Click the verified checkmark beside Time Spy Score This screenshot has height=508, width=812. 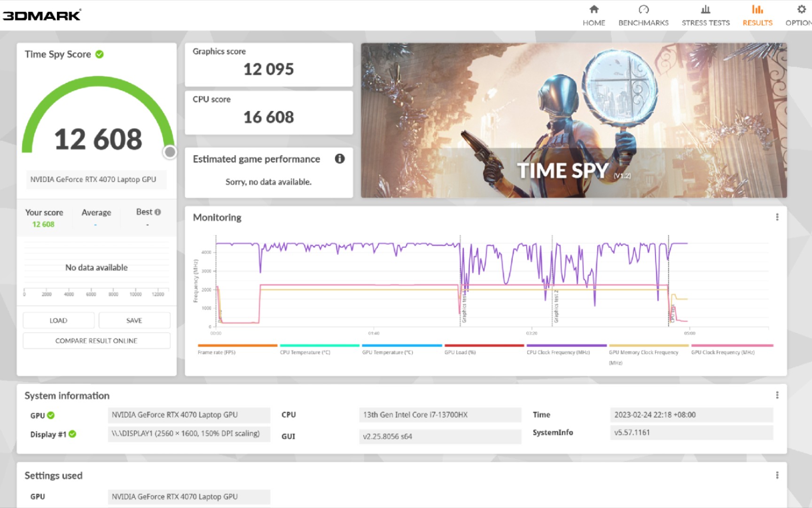(98, 54)
